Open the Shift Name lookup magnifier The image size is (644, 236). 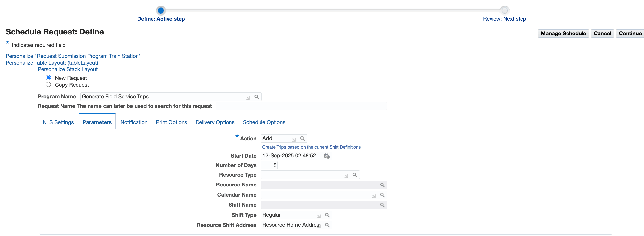click(382, 205)
